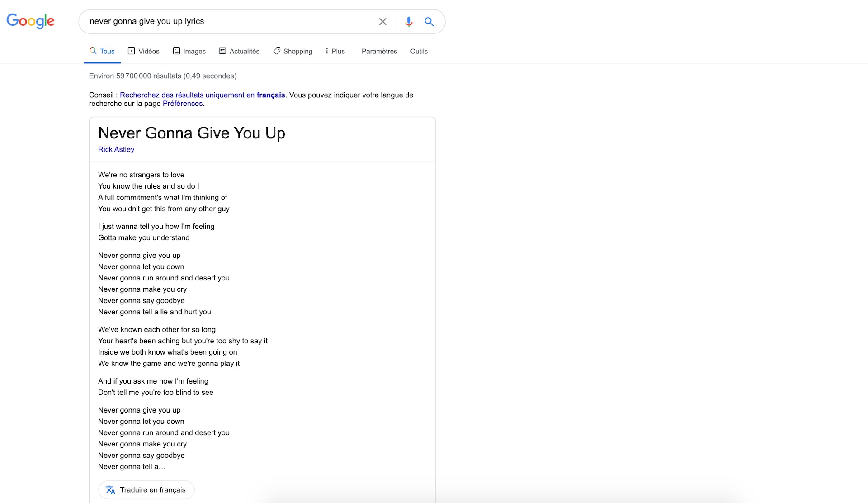Switch to the Shopping tab

292,51
